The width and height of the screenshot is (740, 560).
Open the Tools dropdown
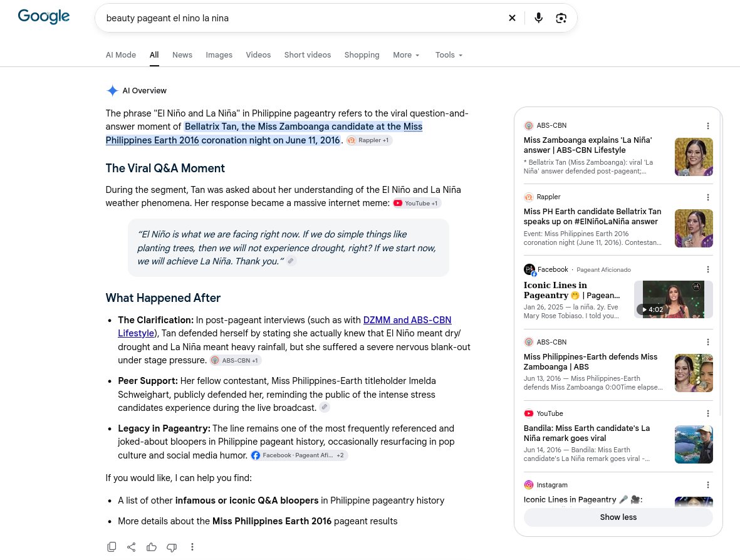(x=449, y=54)
